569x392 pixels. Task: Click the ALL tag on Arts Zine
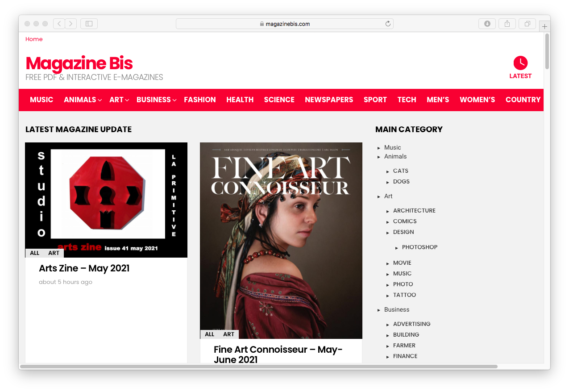[x=35, y=253]
